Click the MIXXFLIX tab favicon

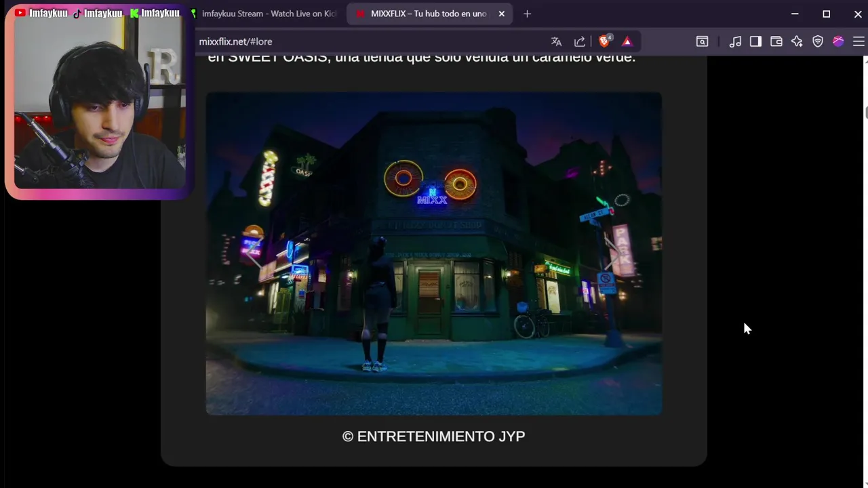coord(360,14)
